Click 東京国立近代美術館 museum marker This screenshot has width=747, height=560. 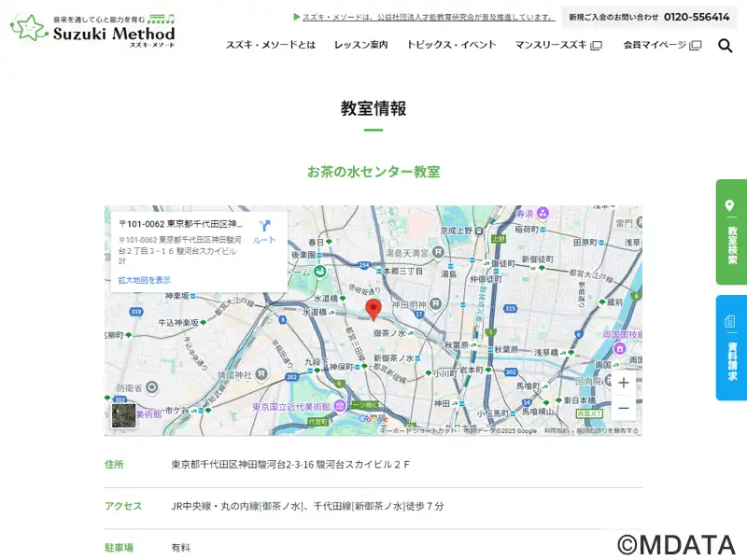pyautogui.click(x=340, y=406)
